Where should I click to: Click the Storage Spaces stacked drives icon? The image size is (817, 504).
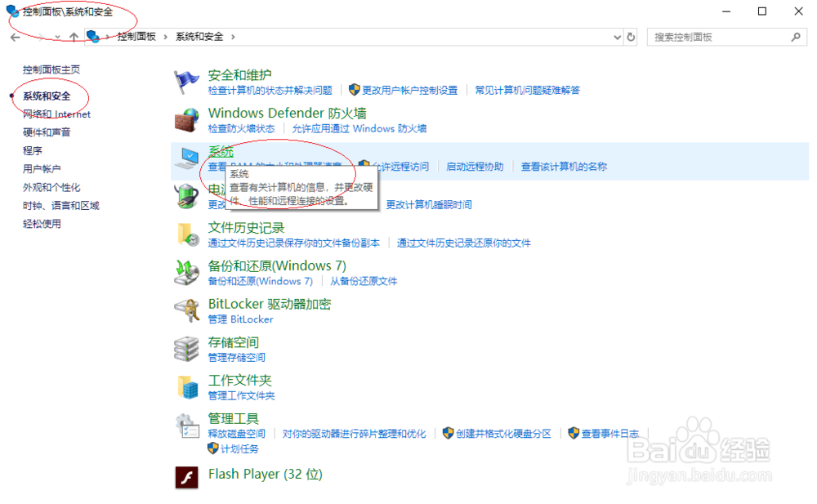click(186, 349)
